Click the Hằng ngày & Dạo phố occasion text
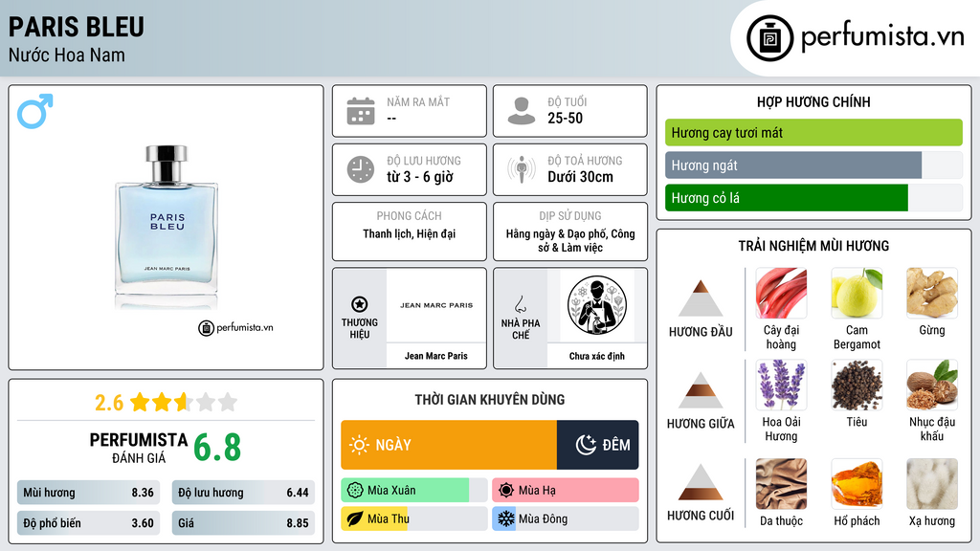 click(x=570, y=240)
